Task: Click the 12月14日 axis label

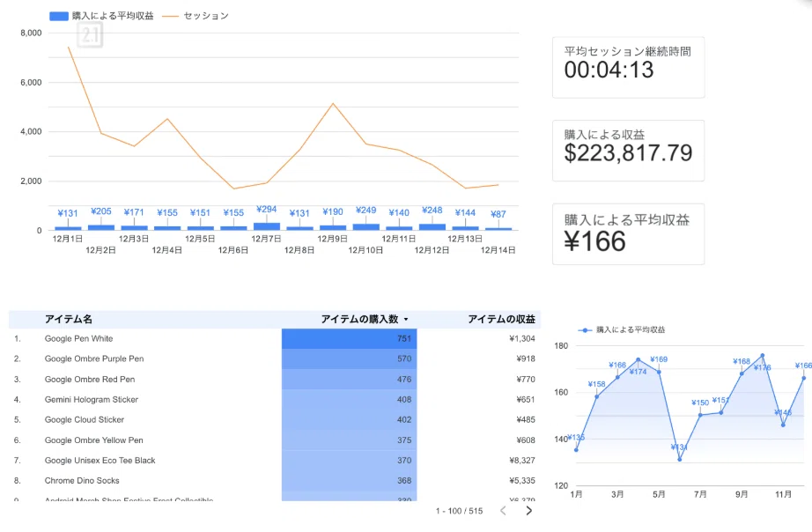Action: 498,250
